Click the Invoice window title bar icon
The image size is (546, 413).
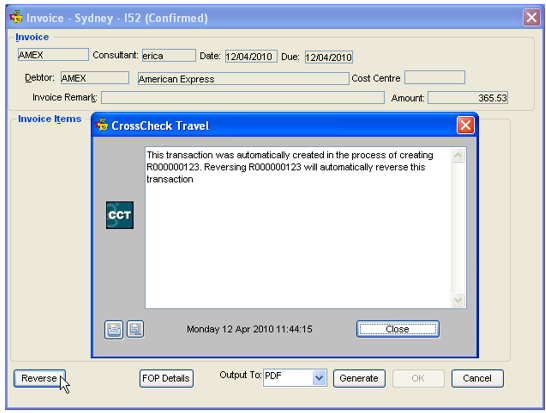16,17
